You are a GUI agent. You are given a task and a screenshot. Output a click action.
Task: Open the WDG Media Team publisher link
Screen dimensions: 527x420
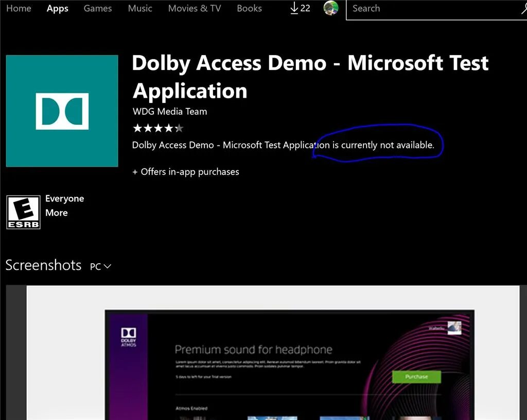point(170,112)
